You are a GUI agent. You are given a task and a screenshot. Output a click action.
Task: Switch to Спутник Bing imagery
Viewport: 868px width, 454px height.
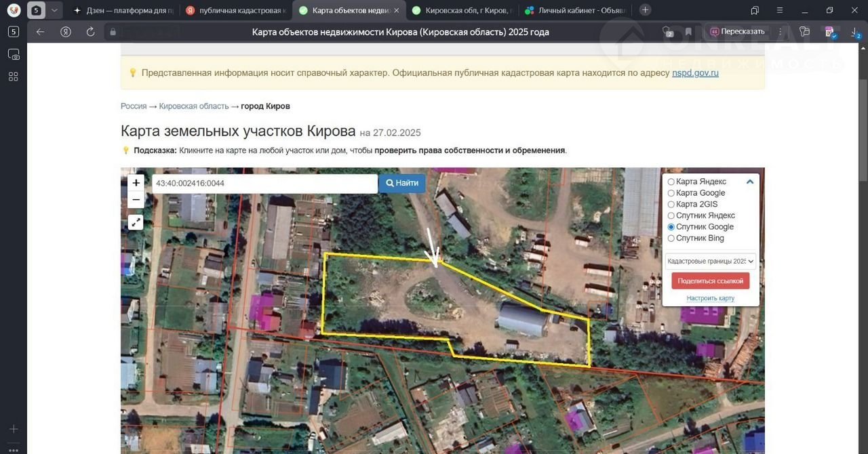point(671,239)
